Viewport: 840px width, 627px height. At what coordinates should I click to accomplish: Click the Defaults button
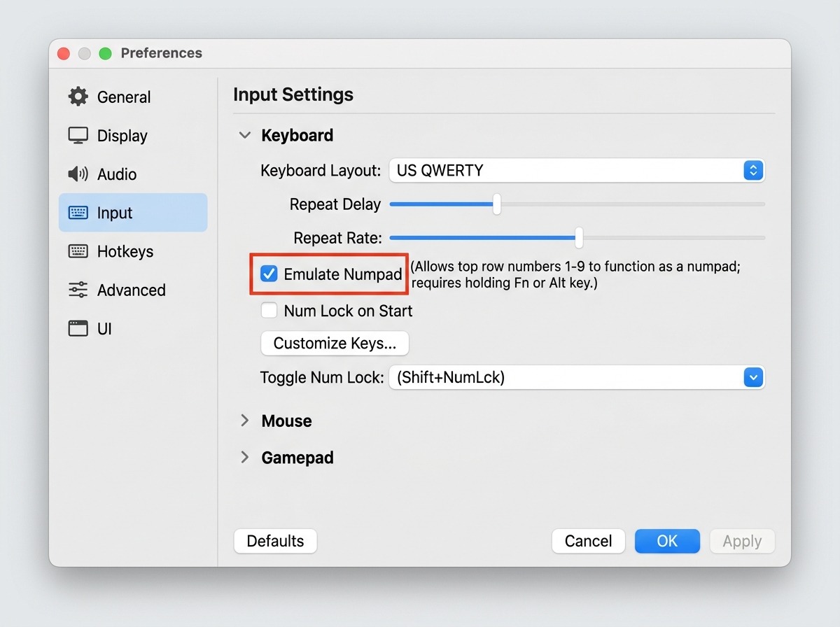click(x=275, y=541)
